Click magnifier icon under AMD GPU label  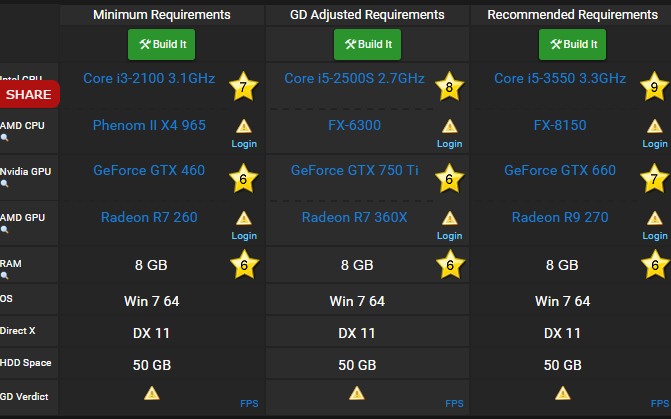[4, 230]
